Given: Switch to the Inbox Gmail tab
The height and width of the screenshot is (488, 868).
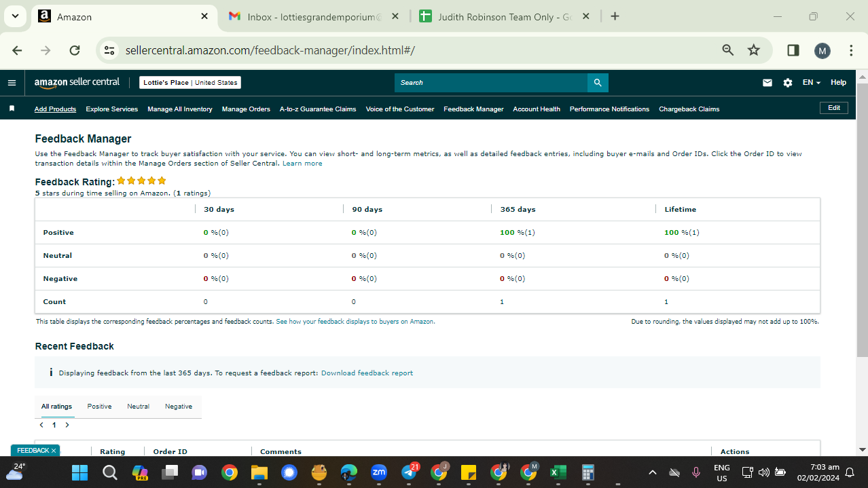Looking at the screenshot, I should (x=314, y=16).
